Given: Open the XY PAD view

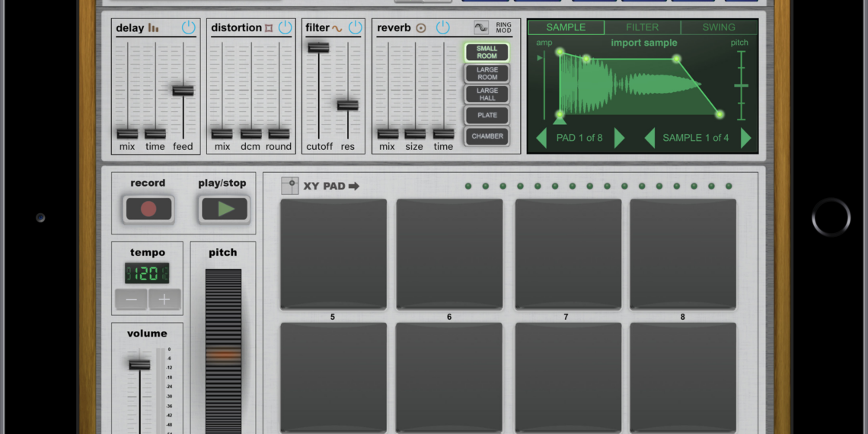Looking at the screenshot, I should click(321, 186).
